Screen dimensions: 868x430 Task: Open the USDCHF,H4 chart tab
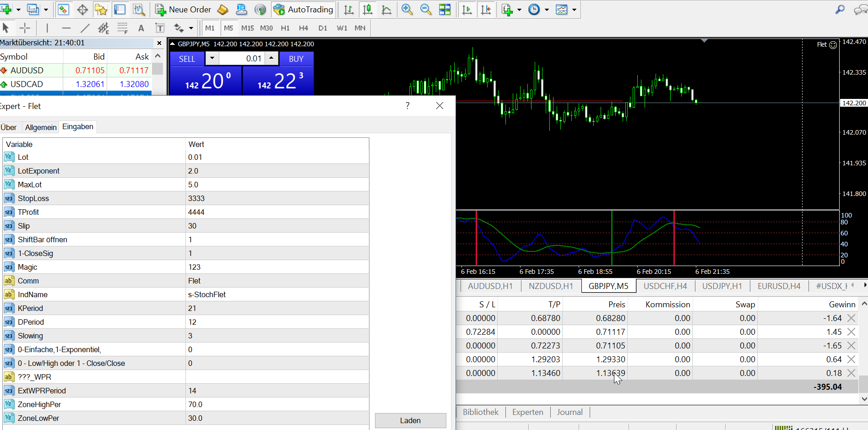pyautogui.click(x=665, y=286)
